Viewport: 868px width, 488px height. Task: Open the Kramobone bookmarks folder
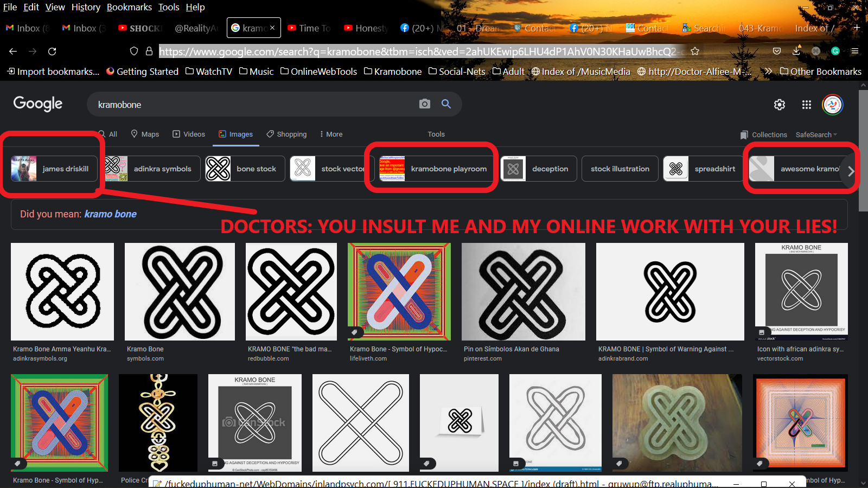tap(393, 72)
